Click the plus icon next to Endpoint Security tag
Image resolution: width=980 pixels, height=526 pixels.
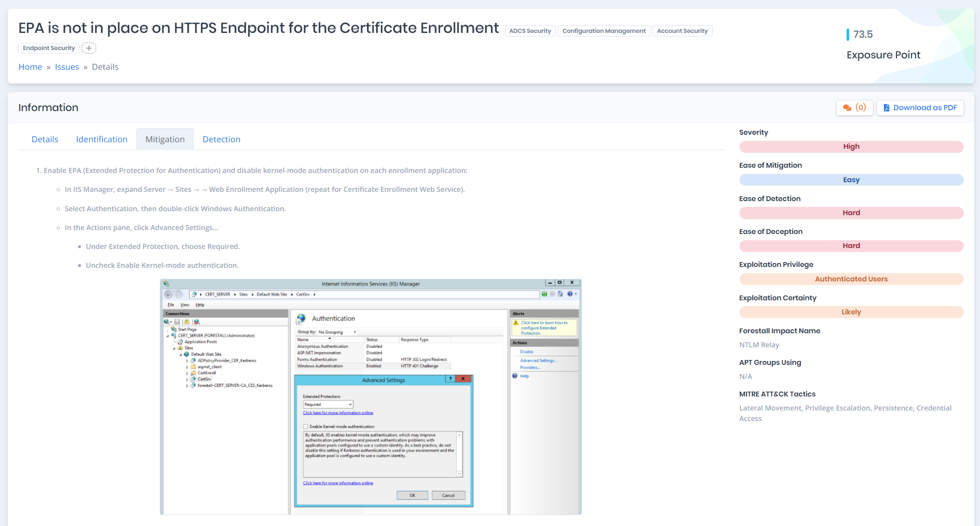click(x=89, y=48)
